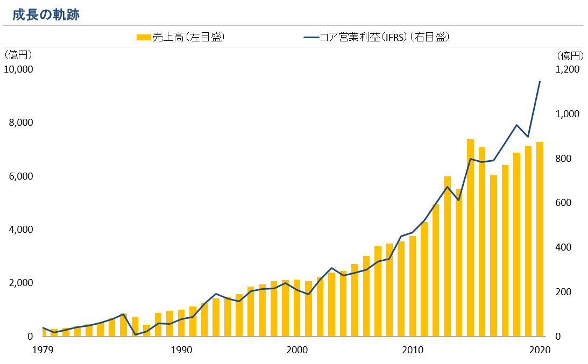588x364 pixels.
Task: Click x-axis year label 2020
Action: 540,350
